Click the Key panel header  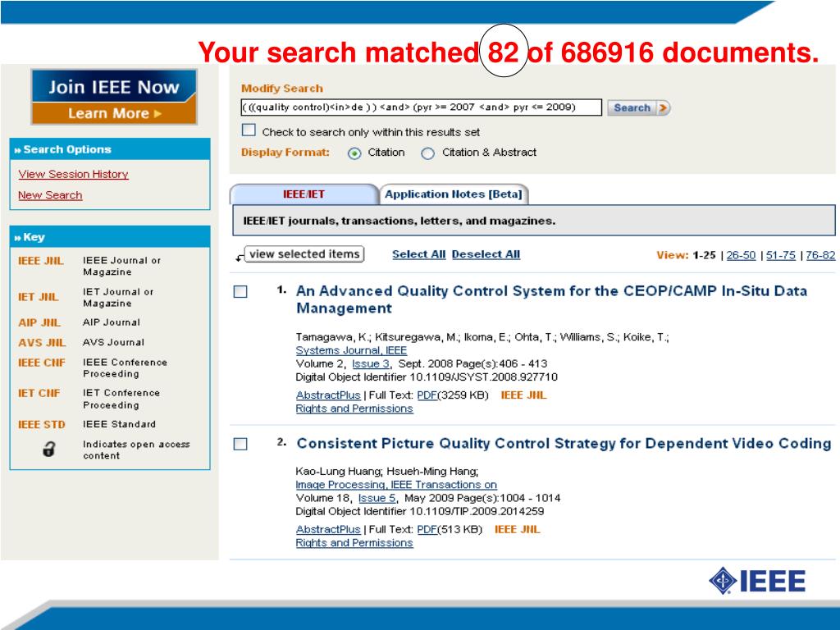click(x=110, y=237)
